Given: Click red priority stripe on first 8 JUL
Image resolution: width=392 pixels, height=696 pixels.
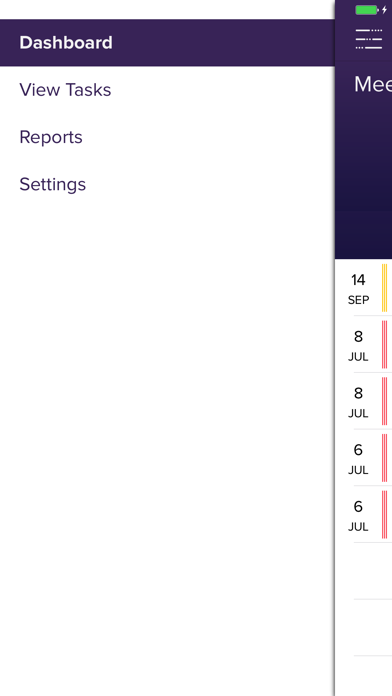Looking at the screenshot, I should 384,344.
